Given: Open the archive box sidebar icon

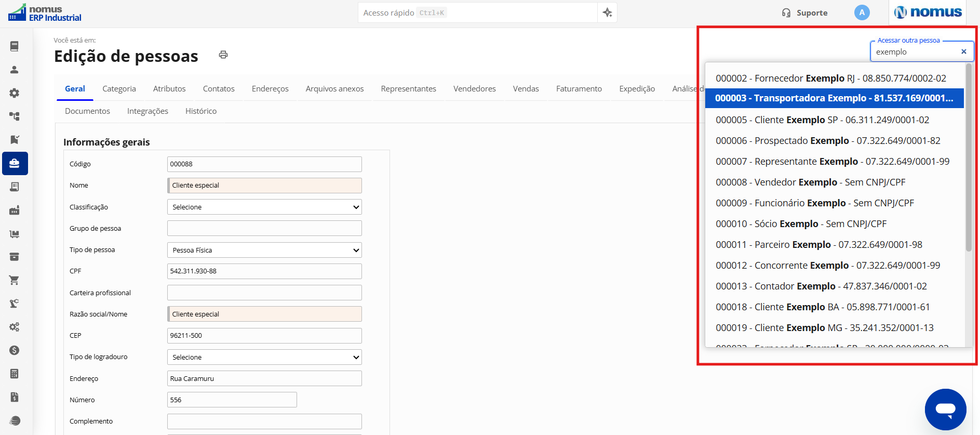Looking at the screenshot, I should click(15, 257).
